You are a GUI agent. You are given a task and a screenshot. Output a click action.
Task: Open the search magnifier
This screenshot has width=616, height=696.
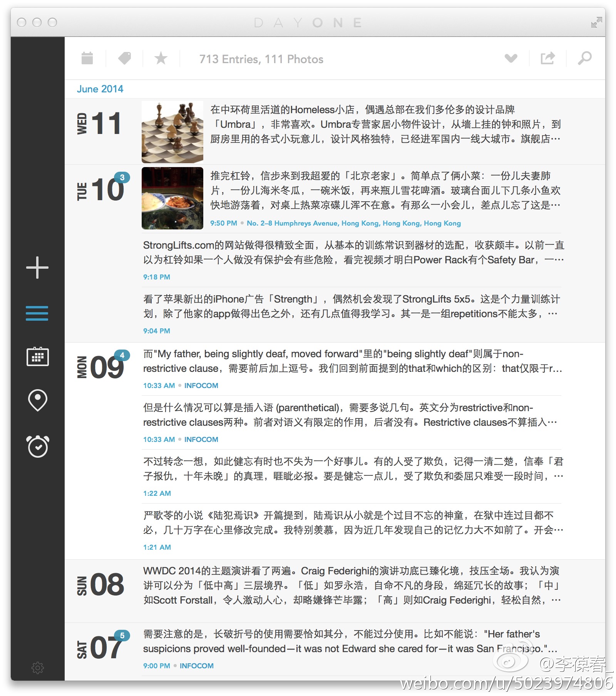584,59
